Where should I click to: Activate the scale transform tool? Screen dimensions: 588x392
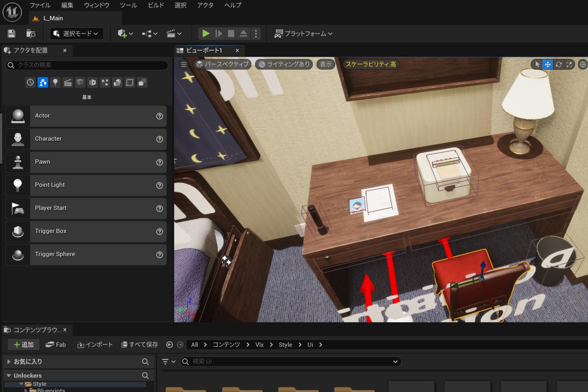[x=569, y=64]
